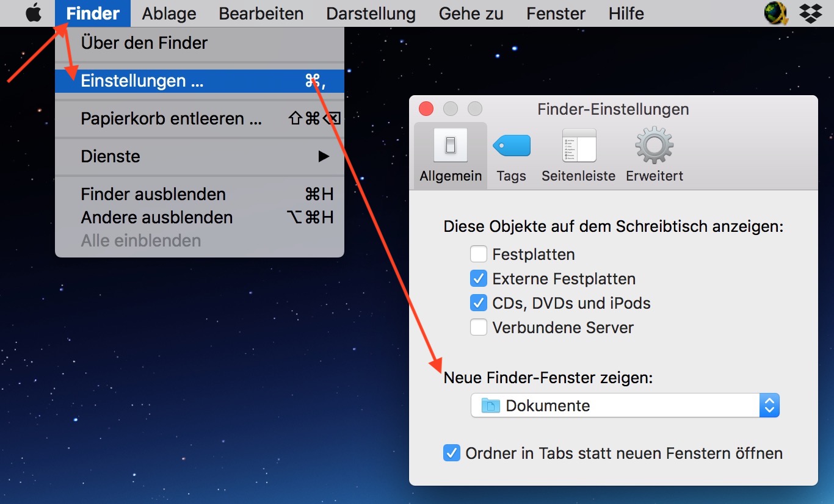Click the Dokumente folder icon in popup
The width and height of the screenshot is (834, 504).
(490, 405)
